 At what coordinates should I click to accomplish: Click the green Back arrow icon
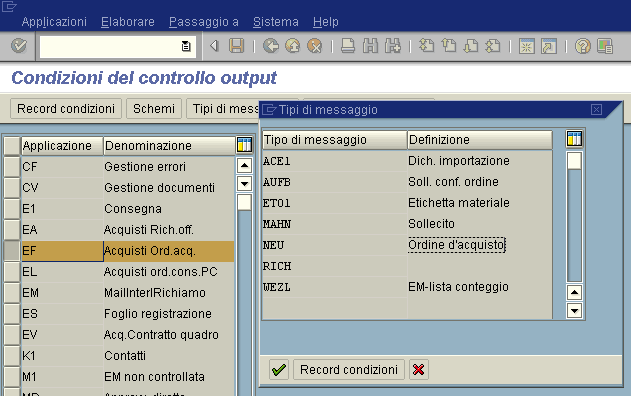click(x=271, y=46)
